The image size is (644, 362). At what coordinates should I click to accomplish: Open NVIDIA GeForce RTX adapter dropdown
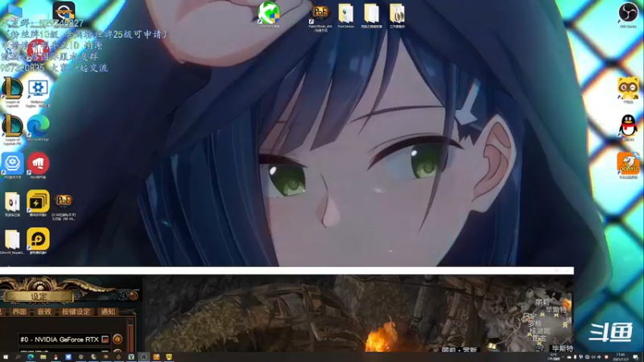(x=64, y=339)
